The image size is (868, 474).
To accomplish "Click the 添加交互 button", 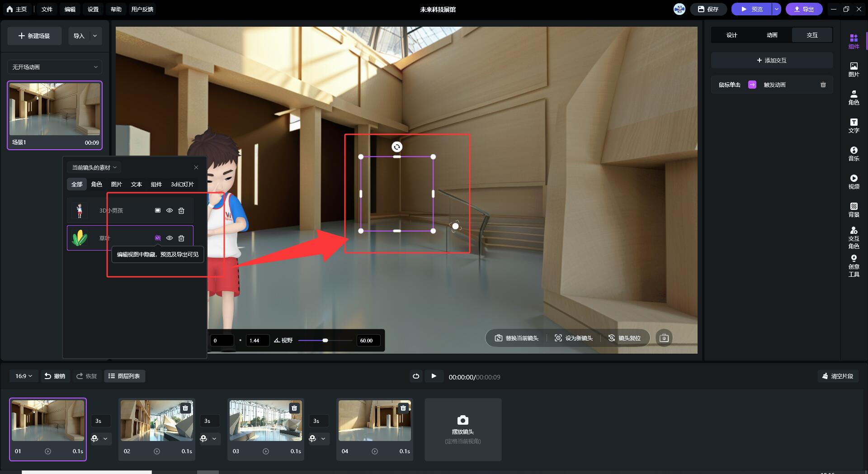I will [x=772, y=60].
